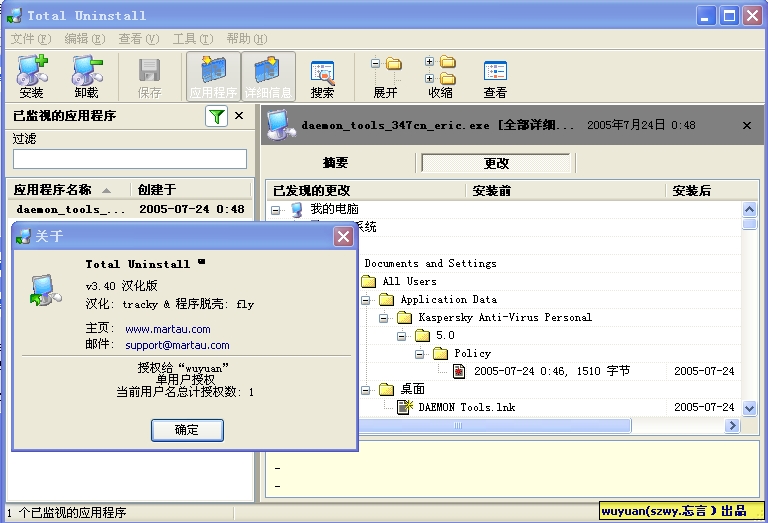The image size is (768, 523).
Task: Click the 安装前 column header
Action: point(566,190)
